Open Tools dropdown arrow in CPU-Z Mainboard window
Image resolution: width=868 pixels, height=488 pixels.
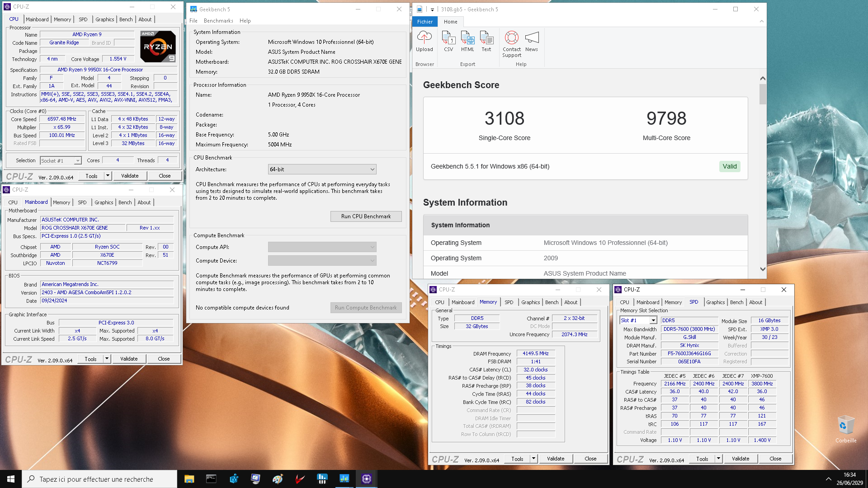pos(107,359)
